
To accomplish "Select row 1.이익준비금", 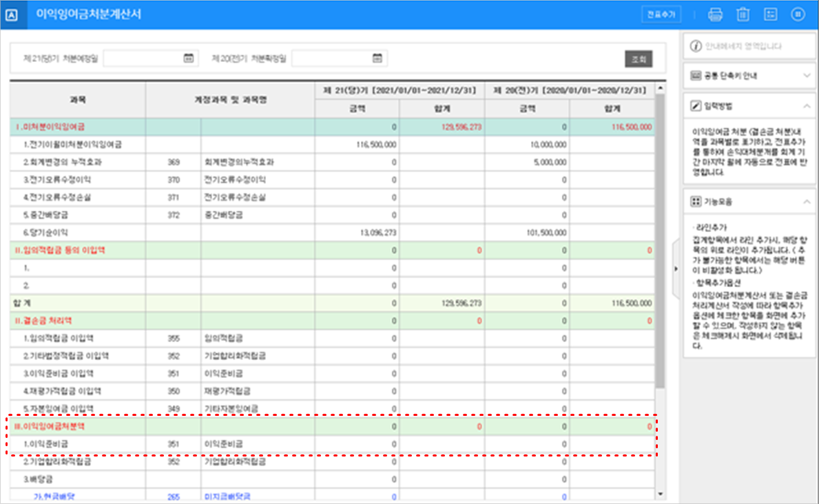I will click(x=45, y=445).
